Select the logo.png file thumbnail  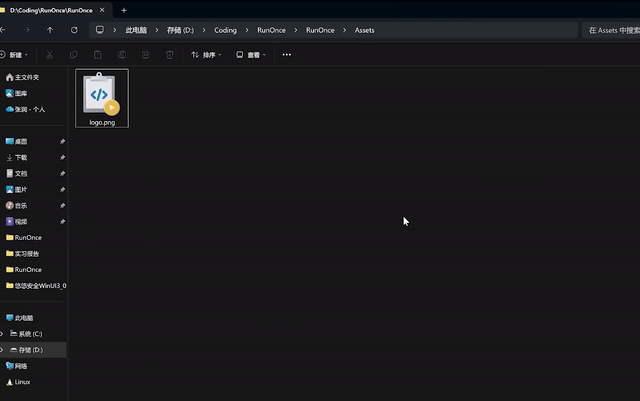[102, 98]
